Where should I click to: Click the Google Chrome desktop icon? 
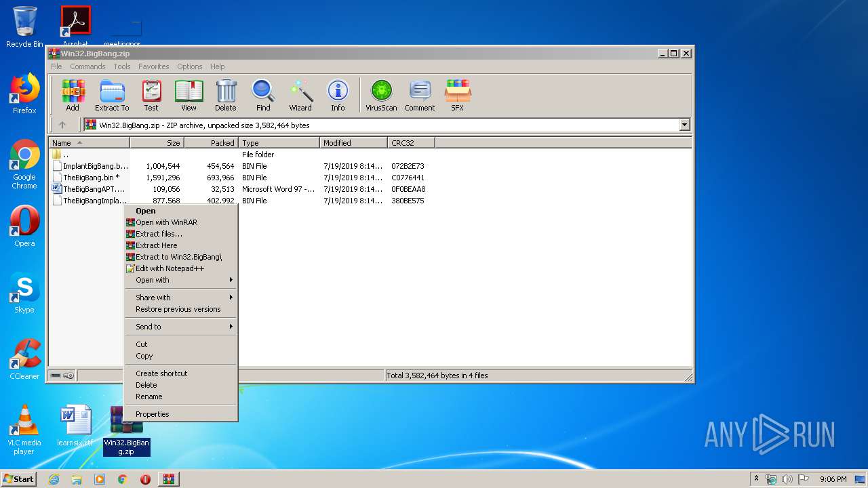(24, 164)
